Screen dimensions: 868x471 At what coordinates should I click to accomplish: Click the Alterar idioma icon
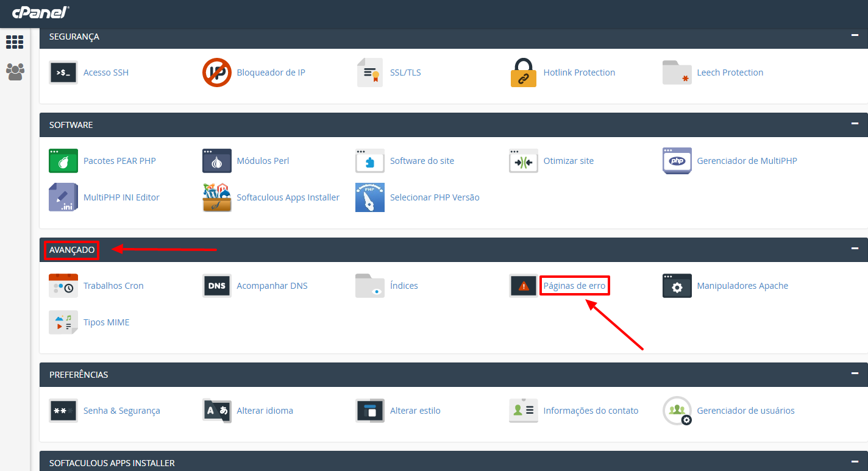tap(217, 411)
